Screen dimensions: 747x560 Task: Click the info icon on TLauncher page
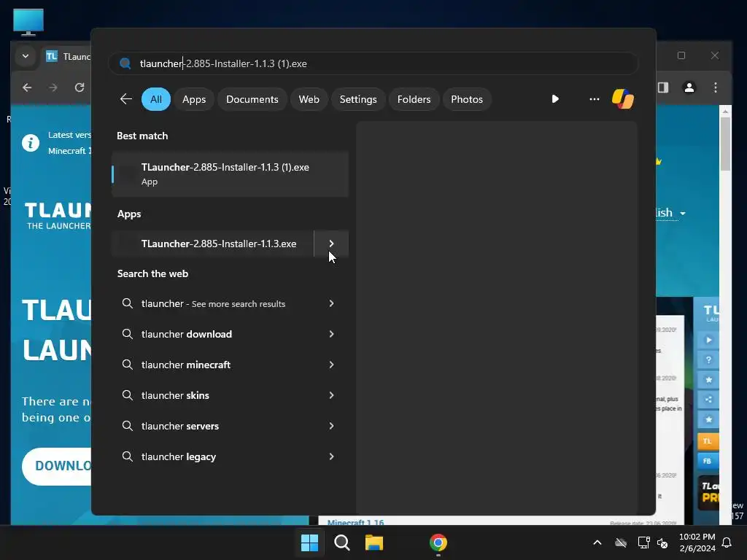pyautogui.click(x=31, y=143)
